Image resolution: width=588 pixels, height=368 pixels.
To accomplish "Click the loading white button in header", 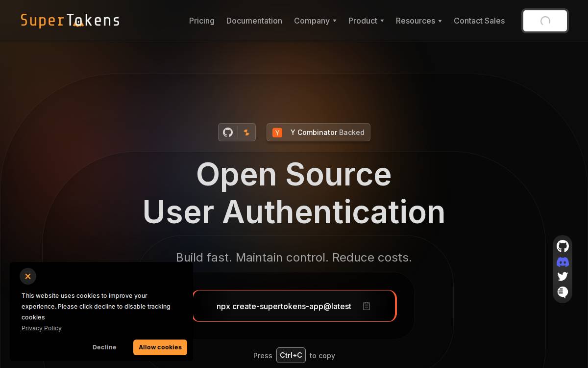I will click(545, 21).
